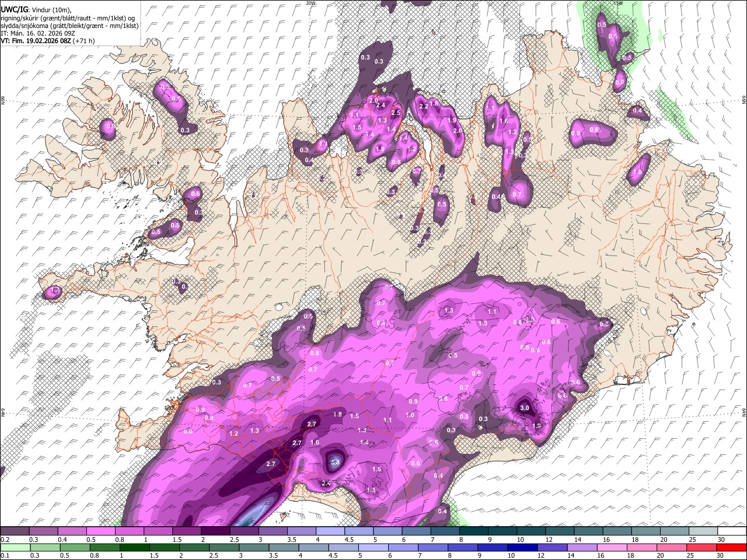Click the 20W longitude label at the top edge
747x560 pixels.
[311, 3]
